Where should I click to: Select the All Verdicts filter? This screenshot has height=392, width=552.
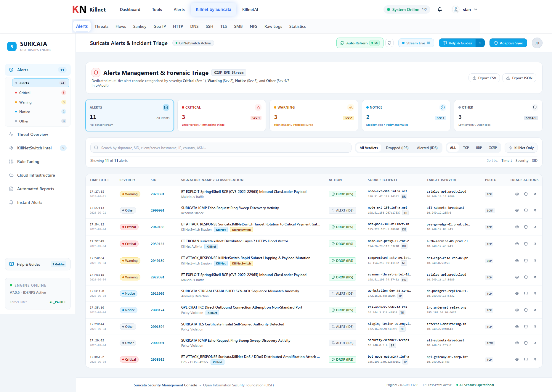369,148
